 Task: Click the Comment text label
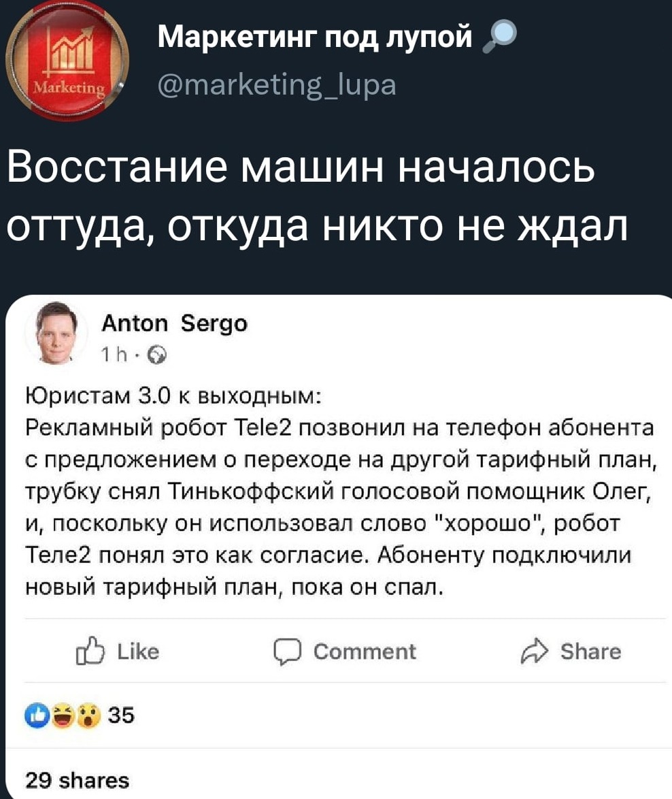pos(365,652)
